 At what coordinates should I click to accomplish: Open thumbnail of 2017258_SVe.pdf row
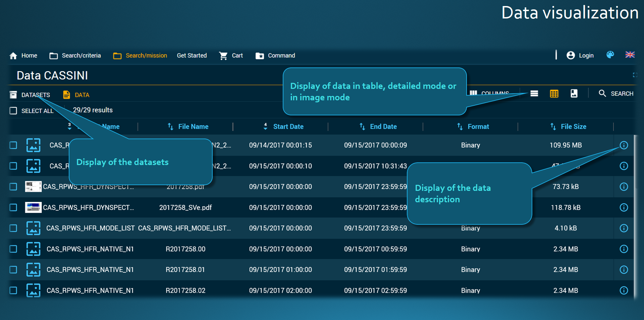tap(33, 208)
